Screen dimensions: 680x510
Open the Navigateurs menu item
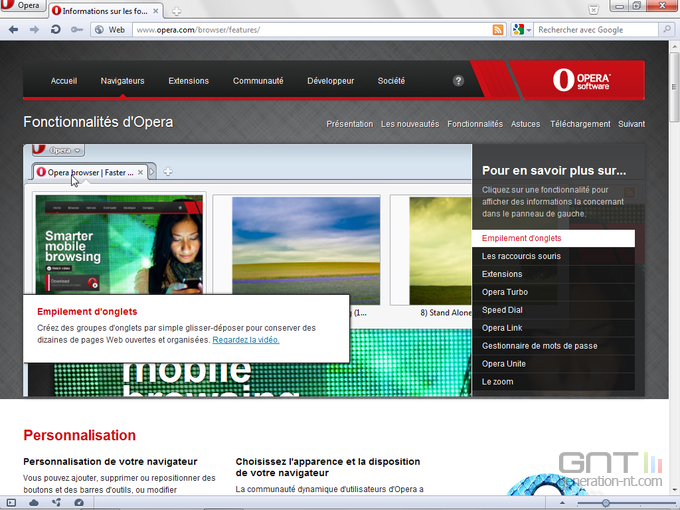(x=122, y=81)
